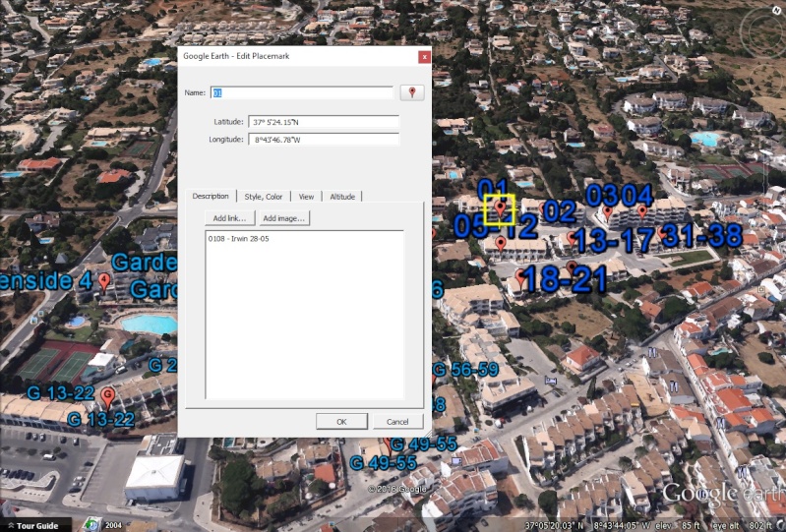
Task: Switch to the Style, Color tab
Action: (x=264, y=197)
